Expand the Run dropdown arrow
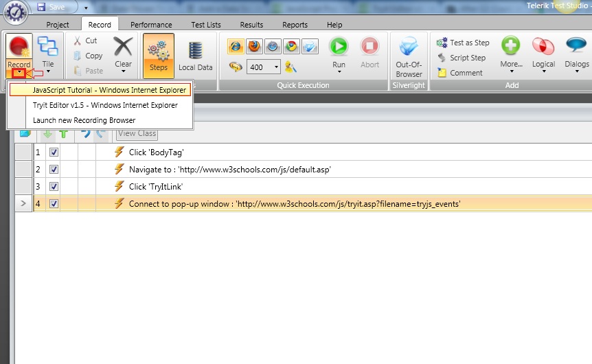 click(339, 72)
